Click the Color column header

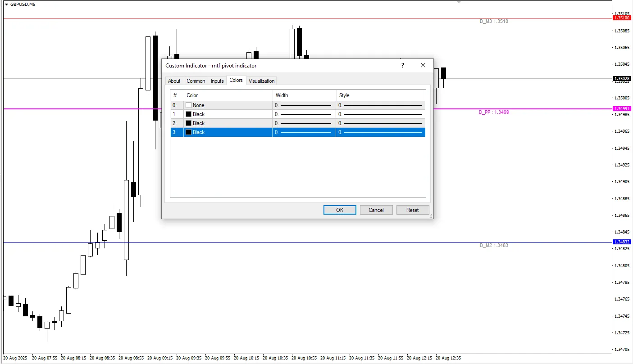(x=228, y=95)
